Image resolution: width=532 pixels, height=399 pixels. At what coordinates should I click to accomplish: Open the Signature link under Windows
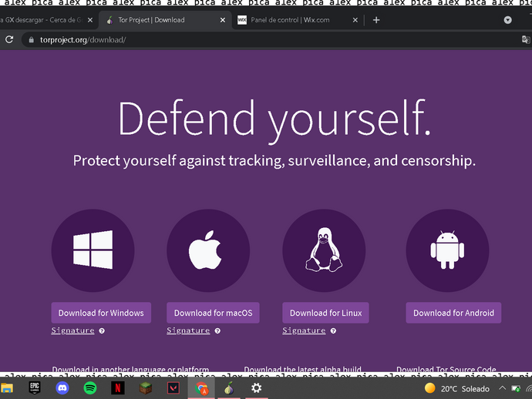tap(72, 330)
